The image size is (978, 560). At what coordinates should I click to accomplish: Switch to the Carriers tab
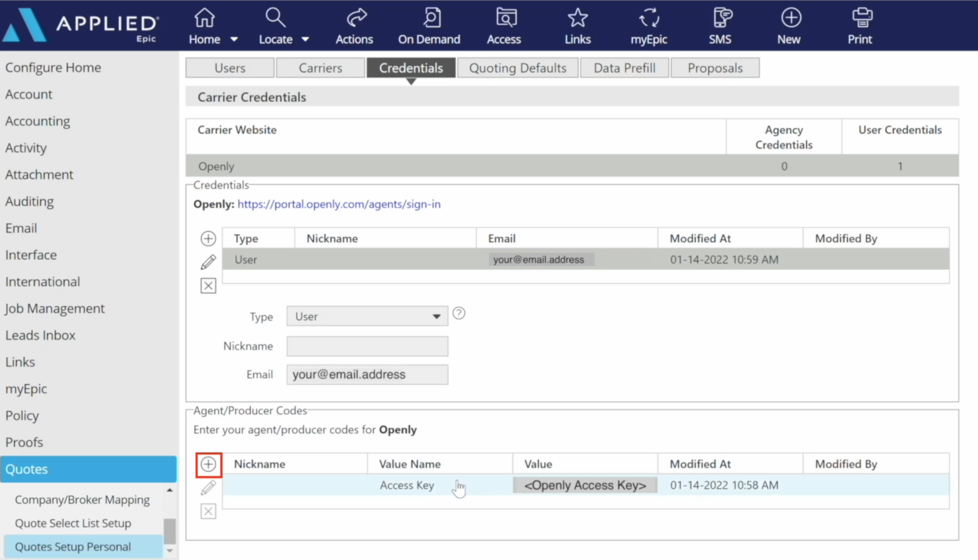[320, 68]
